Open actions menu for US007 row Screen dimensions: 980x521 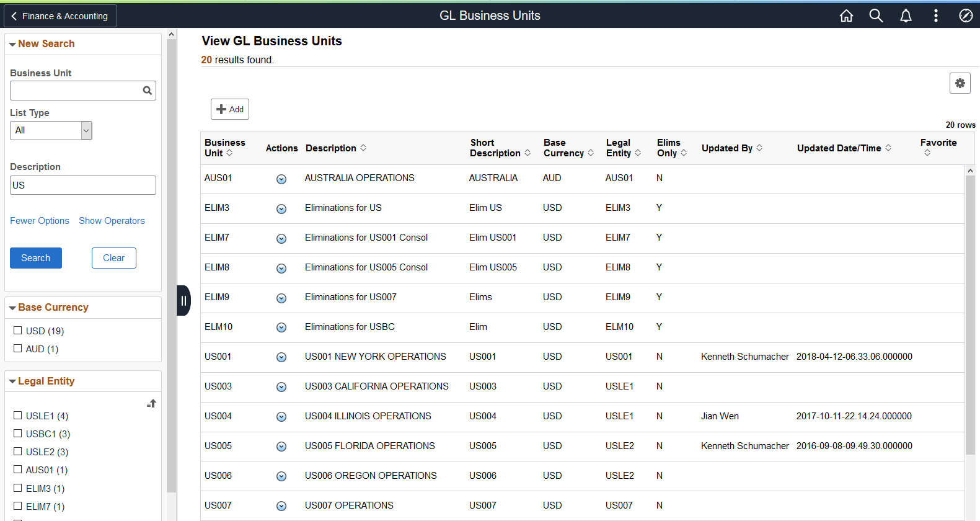pyautogui.click(x=281, y=506)
